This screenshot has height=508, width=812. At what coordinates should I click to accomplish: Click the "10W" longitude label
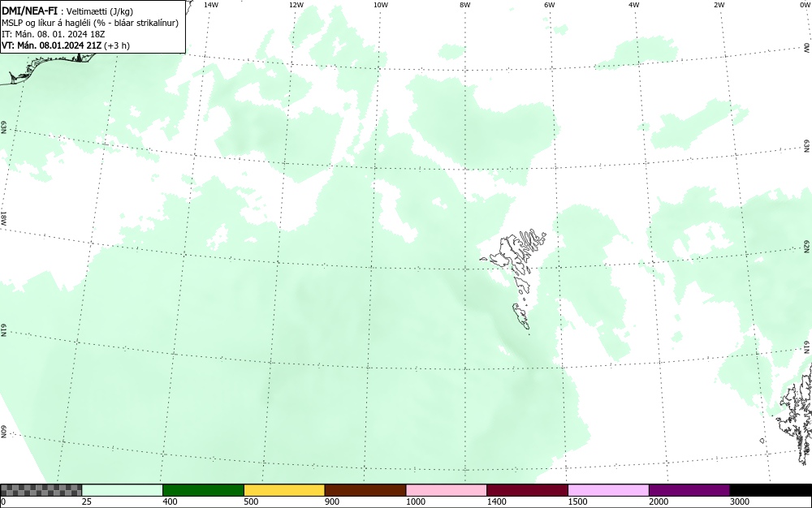(381, 5)
